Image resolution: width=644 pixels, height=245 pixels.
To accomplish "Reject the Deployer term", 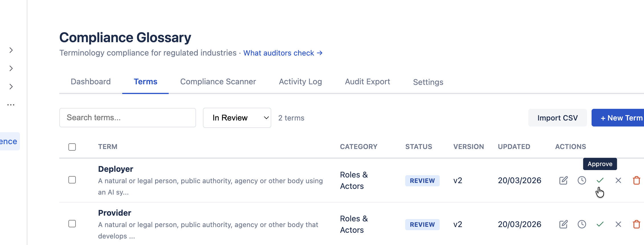I will (x=618, y=180).
